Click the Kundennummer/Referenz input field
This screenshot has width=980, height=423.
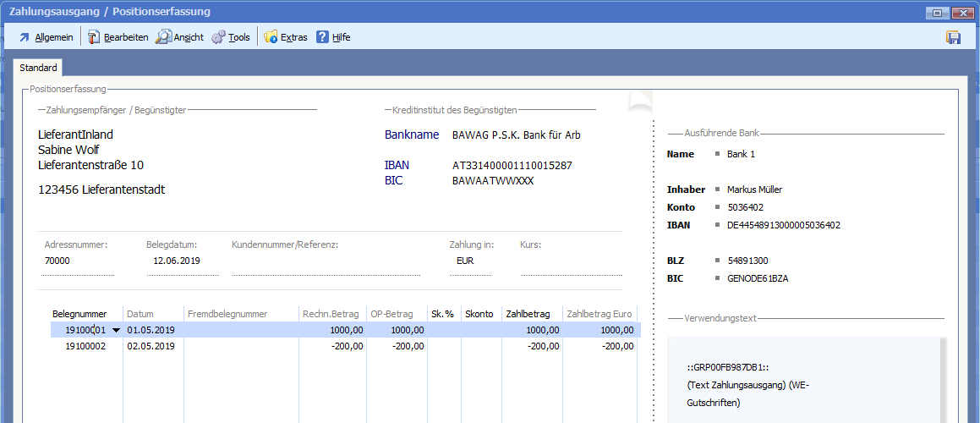point(326,261)
